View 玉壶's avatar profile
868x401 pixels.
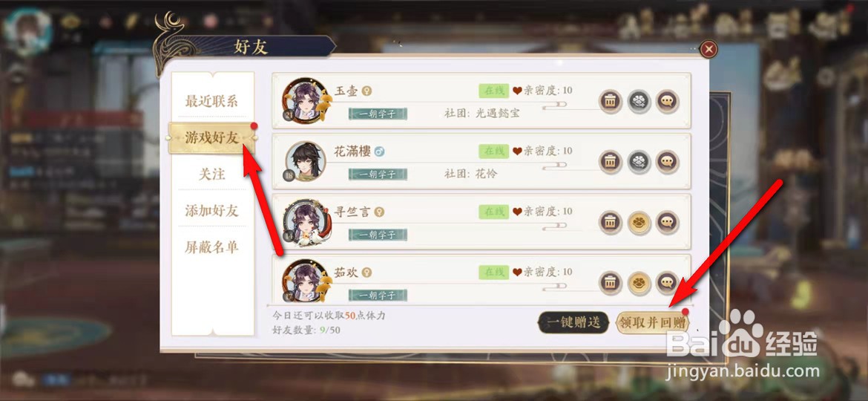coord(305,100)
